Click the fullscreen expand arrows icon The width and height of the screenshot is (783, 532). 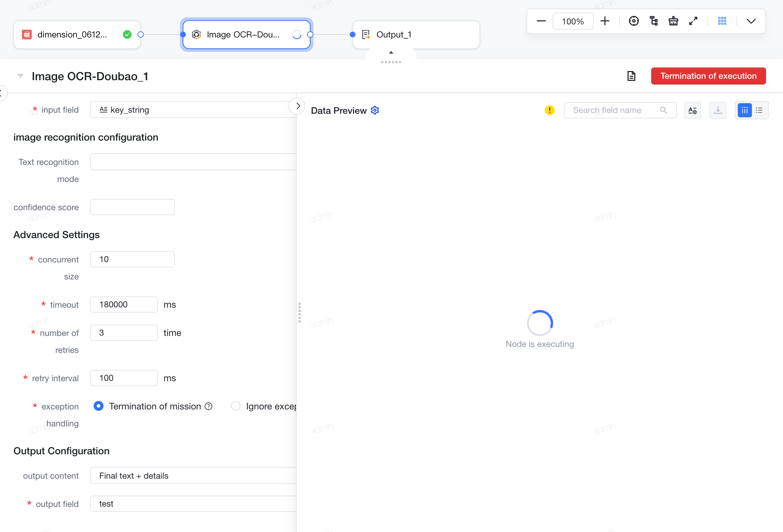coord(693,21)
